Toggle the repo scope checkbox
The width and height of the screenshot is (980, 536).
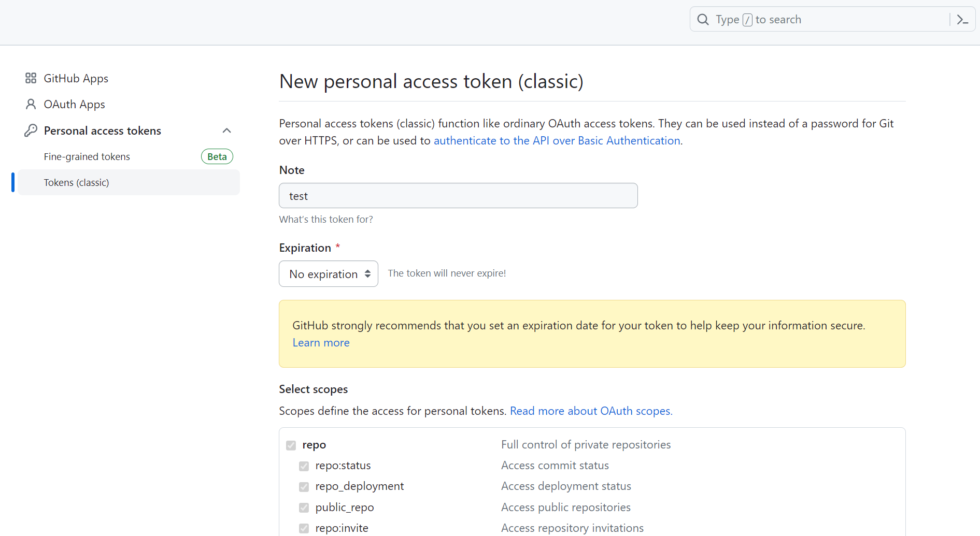pyautogui.click(x=291, y=445)
